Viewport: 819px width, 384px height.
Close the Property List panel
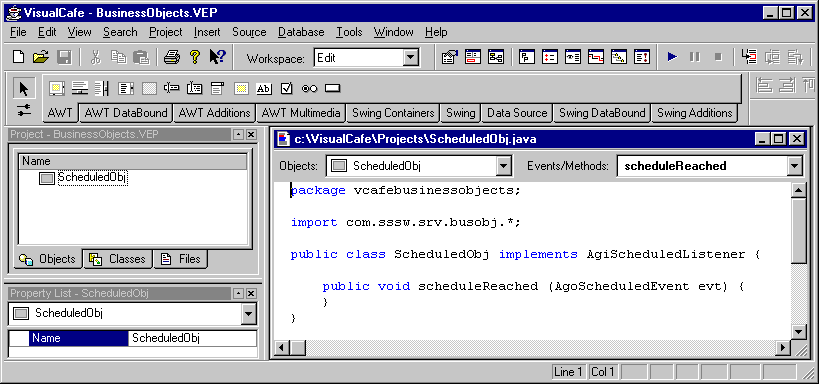[251, 294]
